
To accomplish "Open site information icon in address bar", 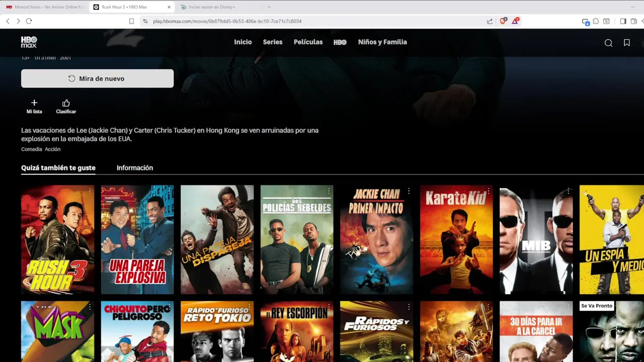I will (x=145, y=21).
